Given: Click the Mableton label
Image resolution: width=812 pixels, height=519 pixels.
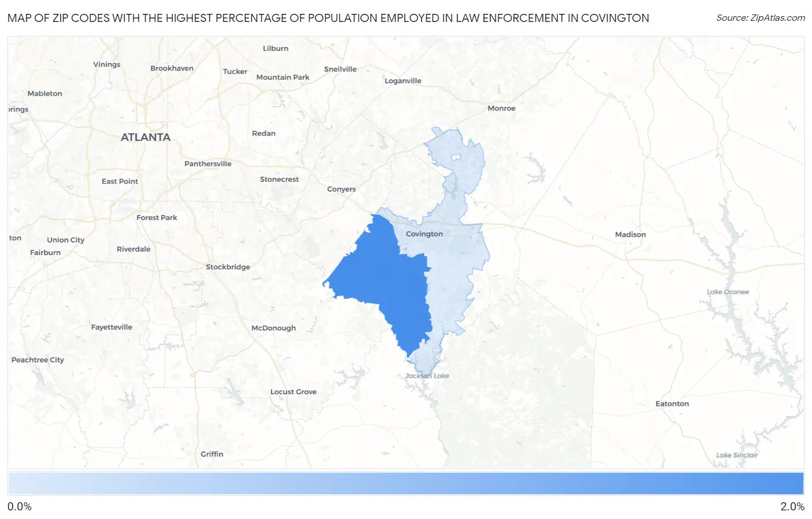Looking at the screenshot, I should pos(44,94).
